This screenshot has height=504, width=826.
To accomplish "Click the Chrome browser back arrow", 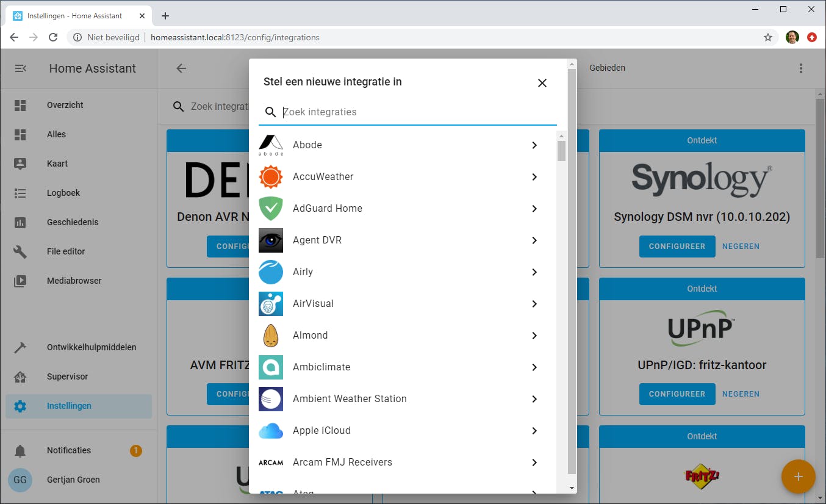I will (x=14, y=37).
